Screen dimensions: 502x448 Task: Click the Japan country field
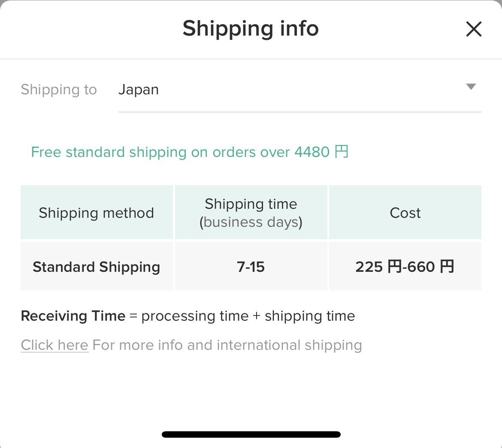coord(138,90)
